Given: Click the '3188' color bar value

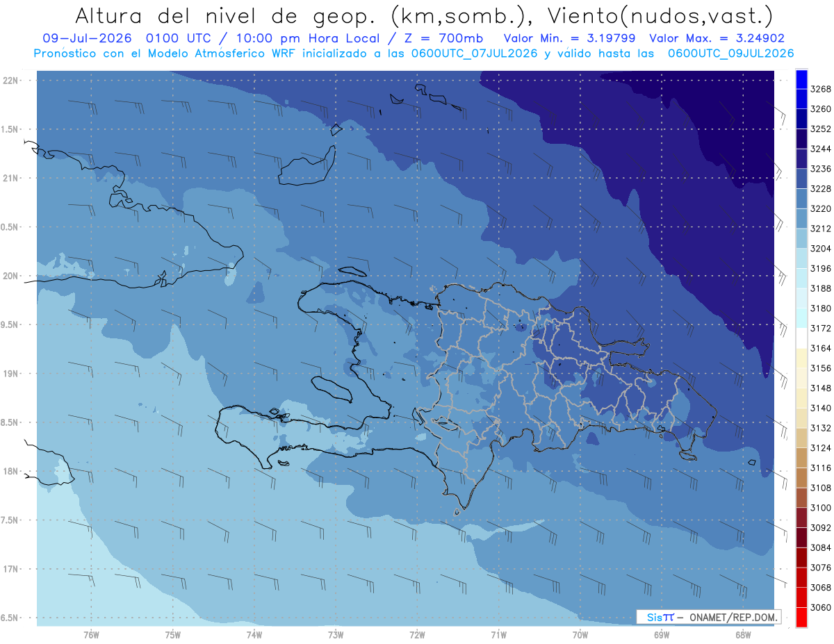Looking at the screenshot, I should 821,288.
